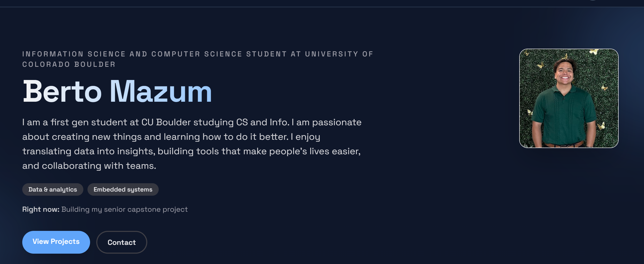This screenshot has height=264, width=644.
Task: Click "passionate" word in the bio
Action: [336, 122]
